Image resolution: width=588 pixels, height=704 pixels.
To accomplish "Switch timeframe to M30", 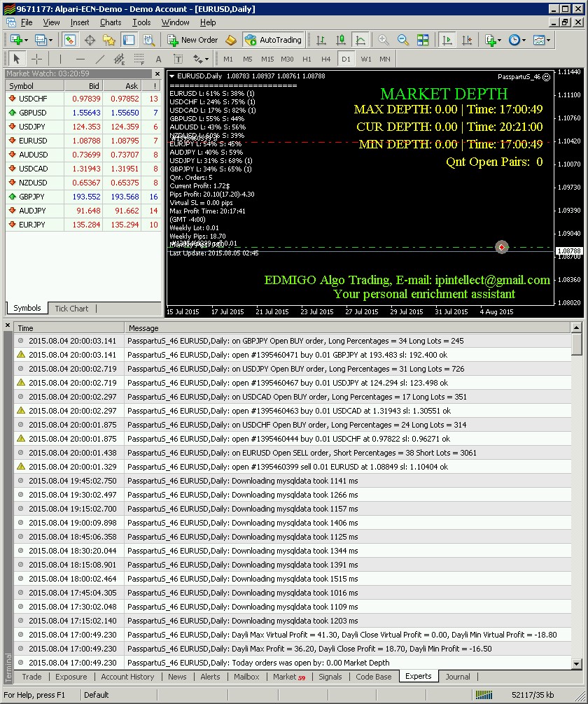I will click(x=287, y=59).
